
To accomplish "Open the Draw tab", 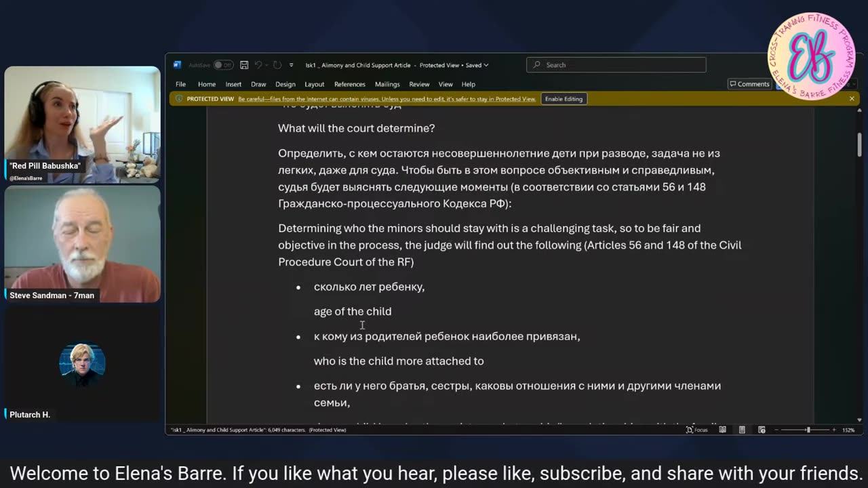I will 258,84.
